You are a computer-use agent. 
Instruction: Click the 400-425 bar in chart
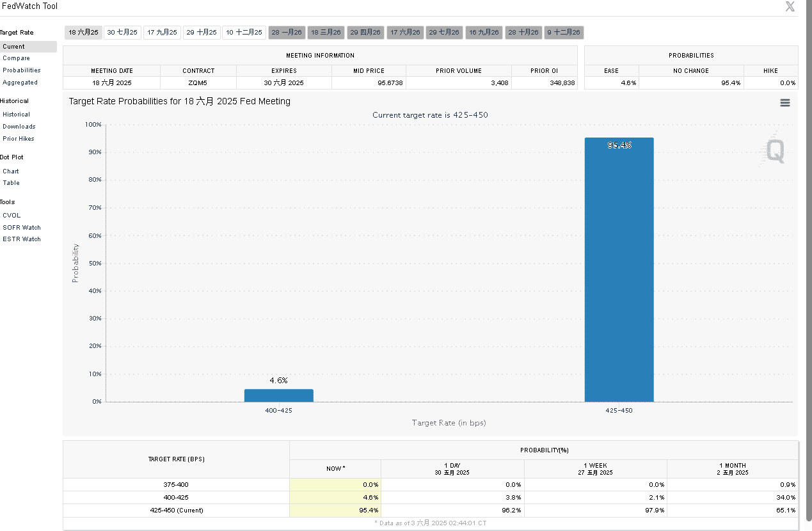pyautogui.click(x=279, y=395)
